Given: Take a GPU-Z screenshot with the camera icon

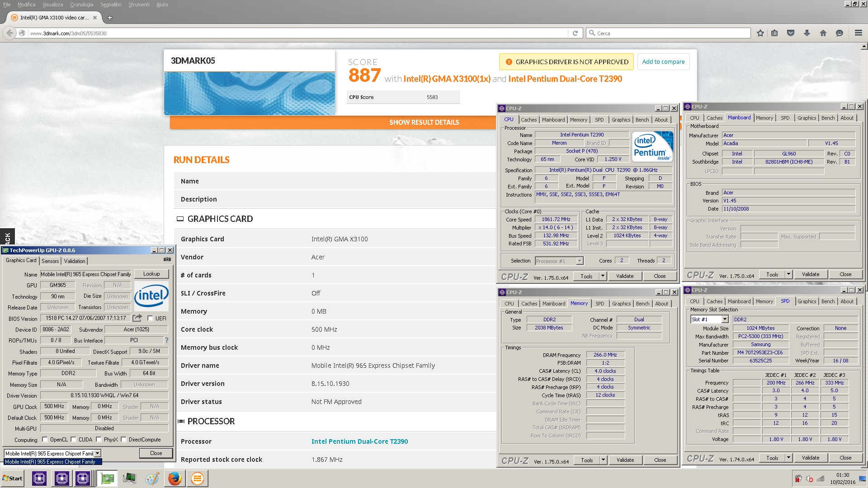Looking at the screenshot, I should [x=167, y=259].
